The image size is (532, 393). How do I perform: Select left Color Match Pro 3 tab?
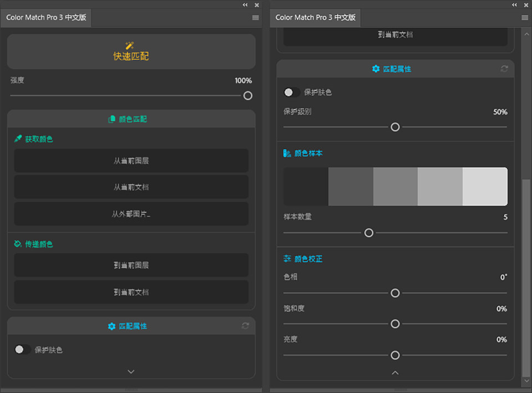click(x=46, y=18)
